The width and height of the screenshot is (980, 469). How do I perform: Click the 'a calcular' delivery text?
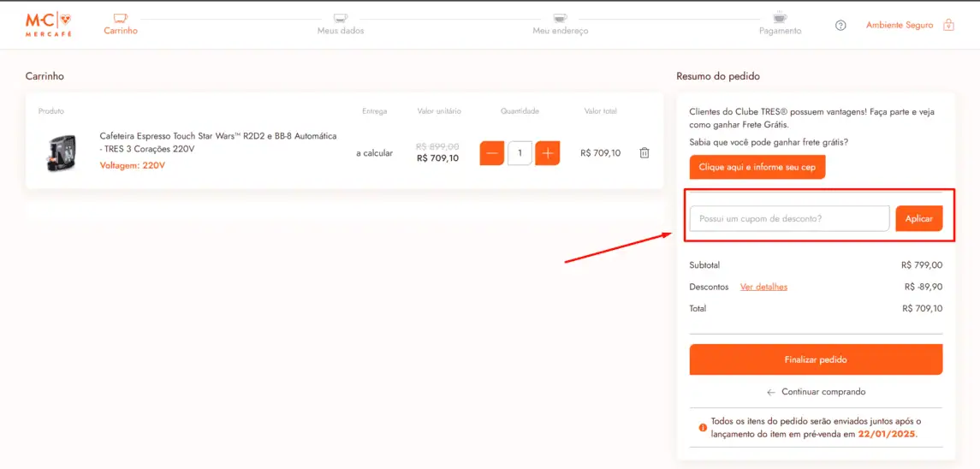[x=374, y=153]
